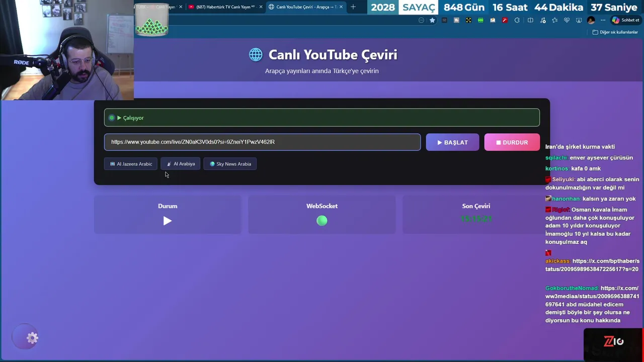Click the YouTube URL input field
644x362 pixels.
point(262,142)
